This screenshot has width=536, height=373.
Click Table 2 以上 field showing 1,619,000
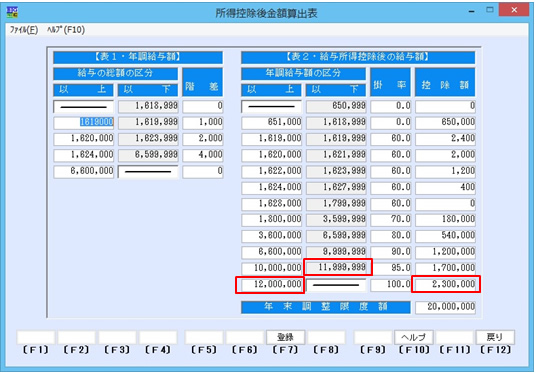[271, 138]
